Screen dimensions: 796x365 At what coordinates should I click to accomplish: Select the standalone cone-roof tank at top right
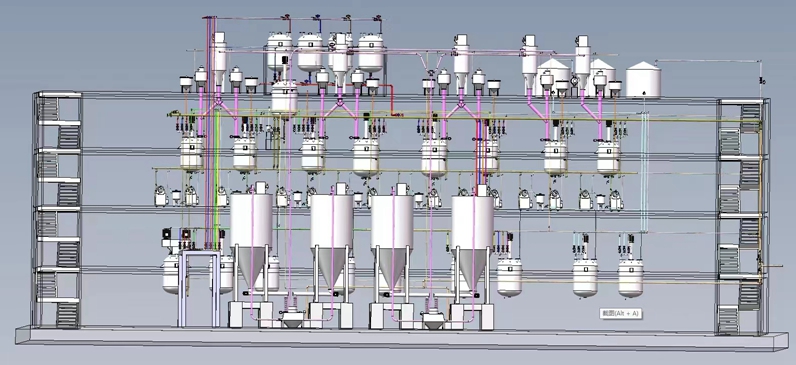[x=643, y=79]
